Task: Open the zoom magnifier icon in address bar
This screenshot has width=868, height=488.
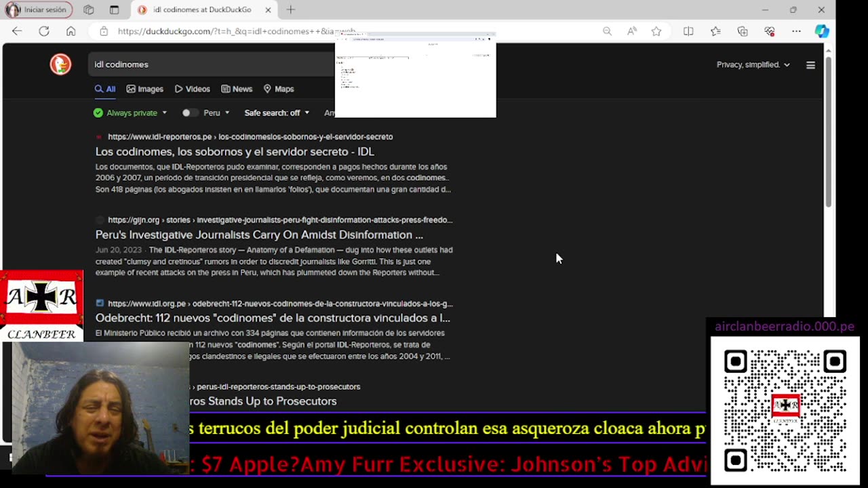Action: point(607,31)
